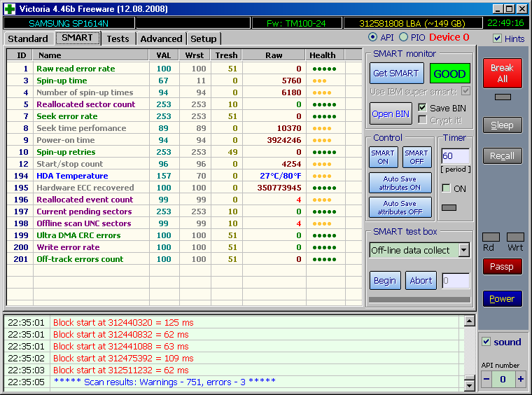
Task: Click the Wrst column header
Action: pos(195,55)
